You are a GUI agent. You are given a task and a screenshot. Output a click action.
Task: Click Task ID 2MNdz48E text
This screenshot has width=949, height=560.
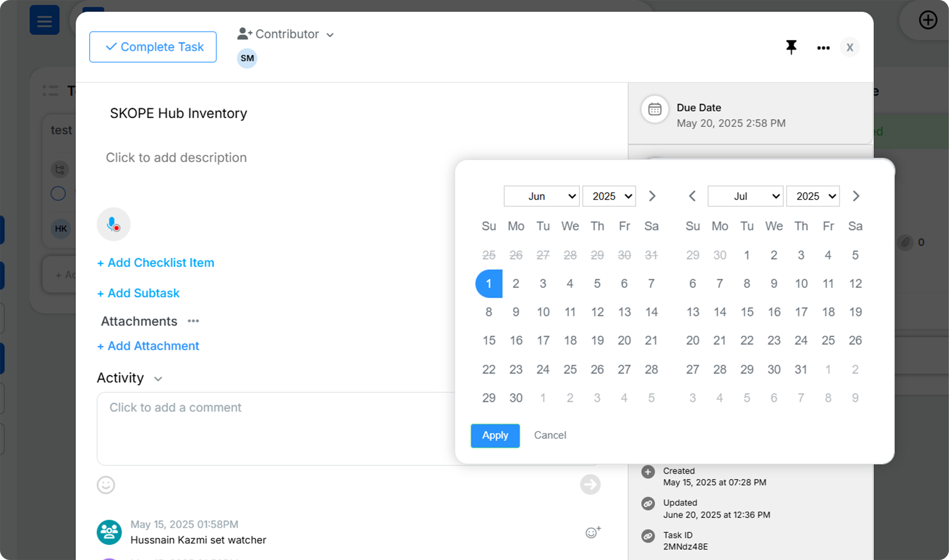coord(685,547)
